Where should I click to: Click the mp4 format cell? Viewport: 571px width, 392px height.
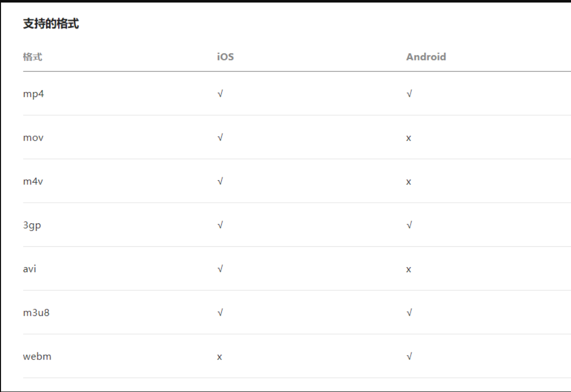point(33,94)
